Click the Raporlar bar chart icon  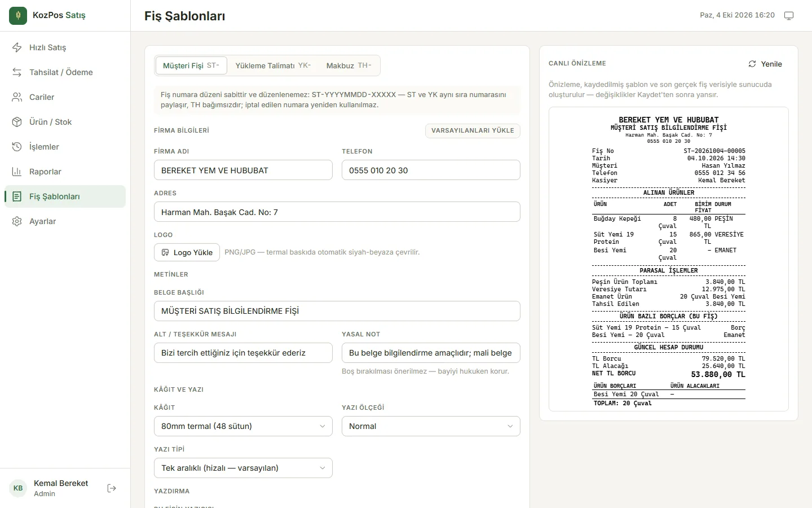(x=17, y=172)
